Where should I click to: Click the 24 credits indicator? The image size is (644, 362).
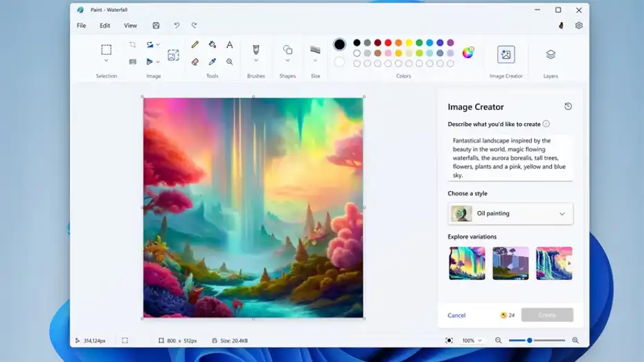(x=507, y=315)
